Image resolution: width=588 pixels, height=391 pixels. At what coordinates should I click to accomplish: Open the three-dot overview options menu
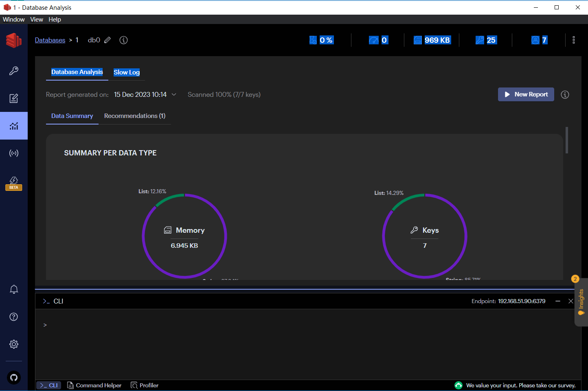coord(574,40)
